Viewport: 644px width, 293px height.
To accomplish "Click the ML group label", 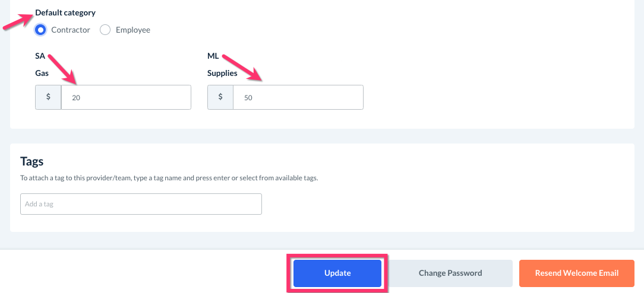I will pyautogui.click(x=213, y=56).
